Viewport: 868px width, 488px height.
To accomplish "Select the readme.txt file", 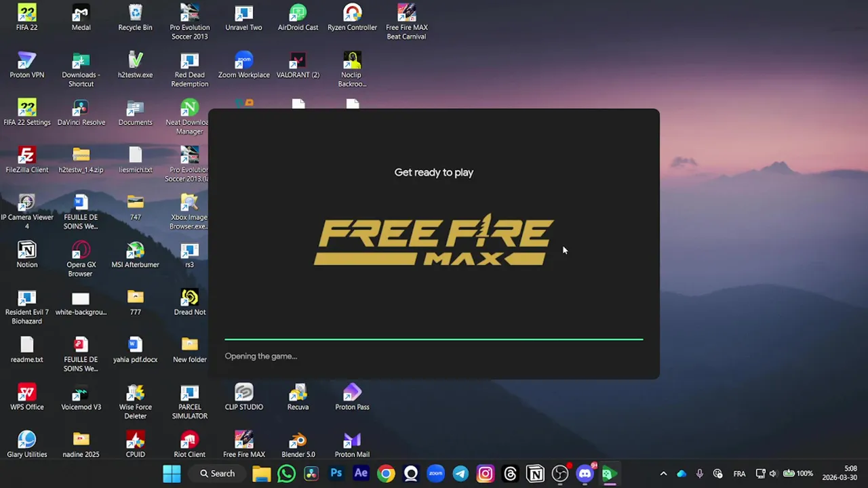I will click(27, 350).
